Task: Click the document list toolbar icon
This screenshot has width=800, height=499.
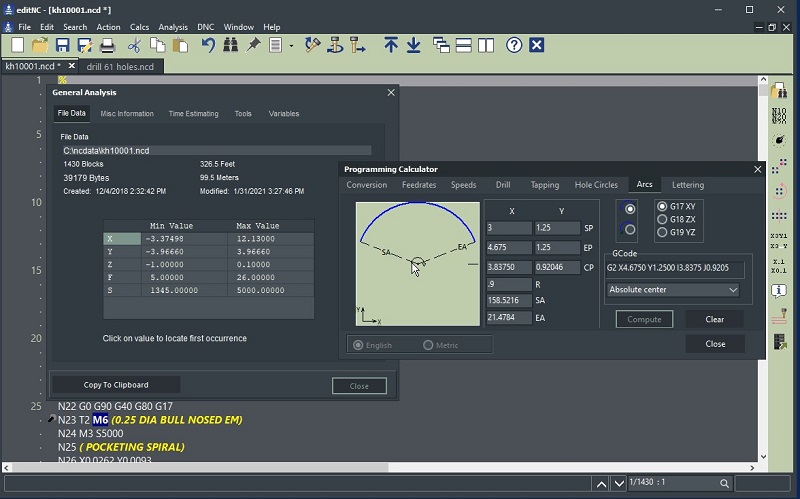Action: click(276, 45)
